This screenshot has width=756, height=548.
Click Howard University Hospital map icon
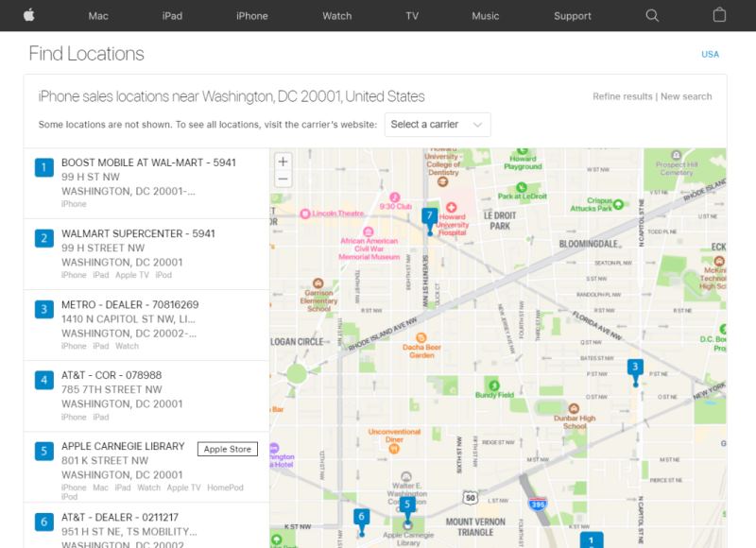click(x=452, y=207)
